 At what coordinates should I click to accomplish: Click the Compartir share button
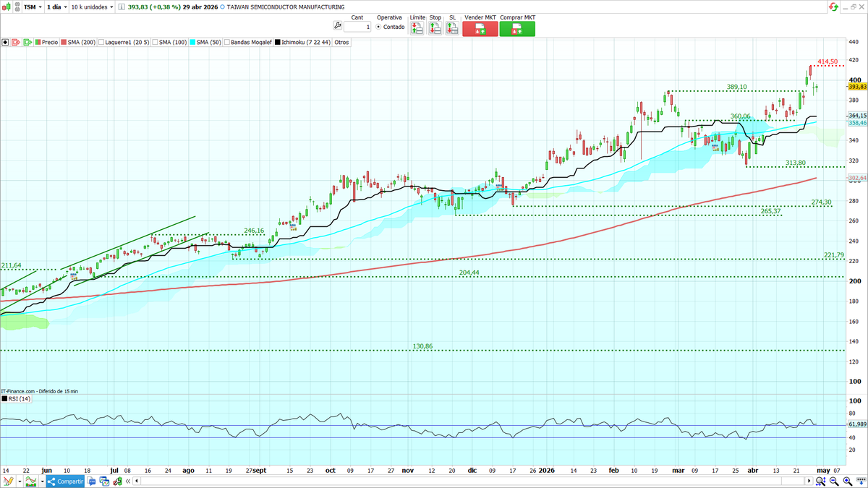point(65,481)
